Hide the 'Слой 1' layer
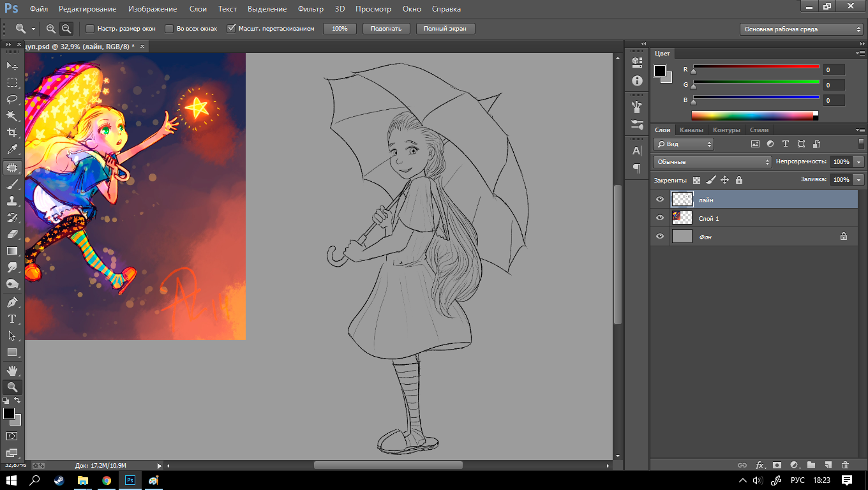 coord(660,218)
